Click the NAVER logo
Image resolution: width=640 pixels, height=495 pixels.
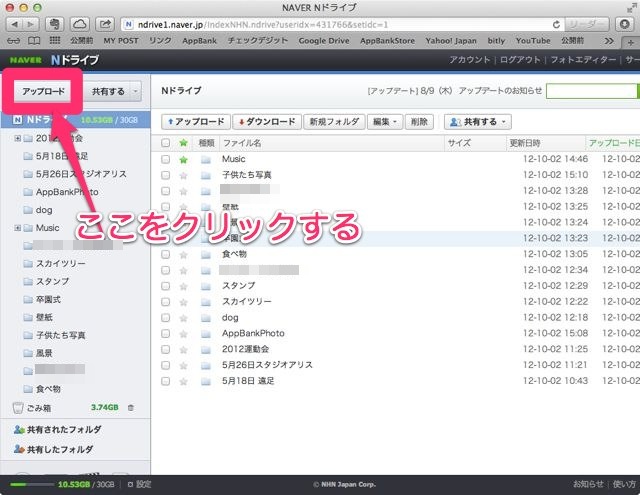(x=25, y=60)
